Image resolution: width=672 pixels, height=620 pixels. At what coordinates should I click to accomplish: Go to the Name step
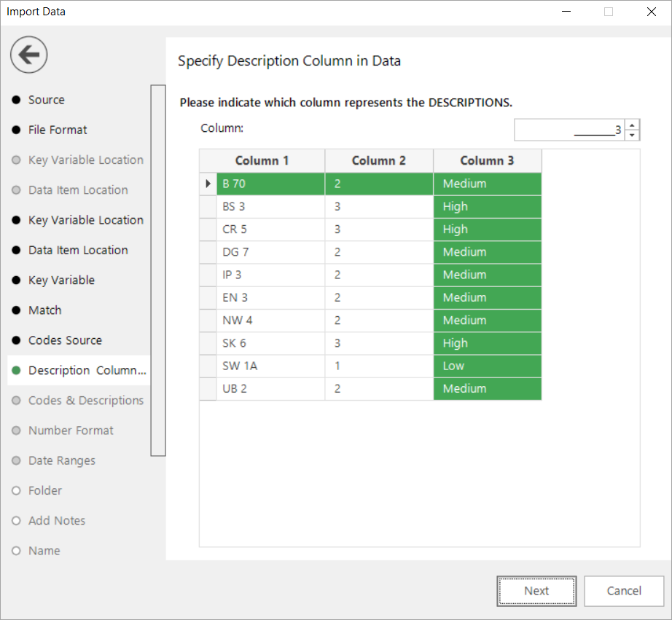44,551
